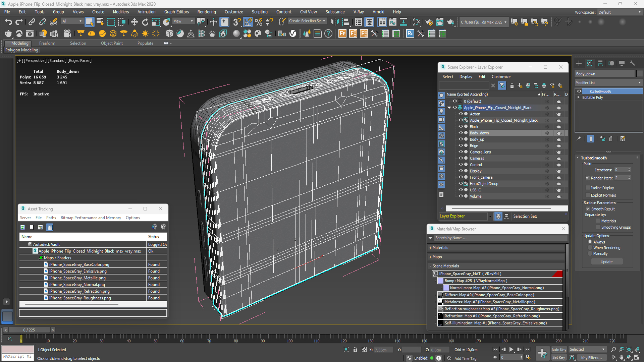Enable the Isoline Display checkbox
Screen dimensions: 644x362
[x=588, y=188]
